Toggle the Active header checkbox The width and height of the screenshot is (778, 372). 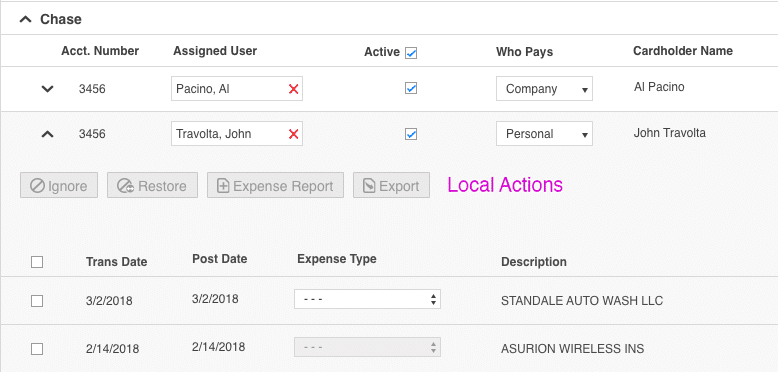point(411,53)
